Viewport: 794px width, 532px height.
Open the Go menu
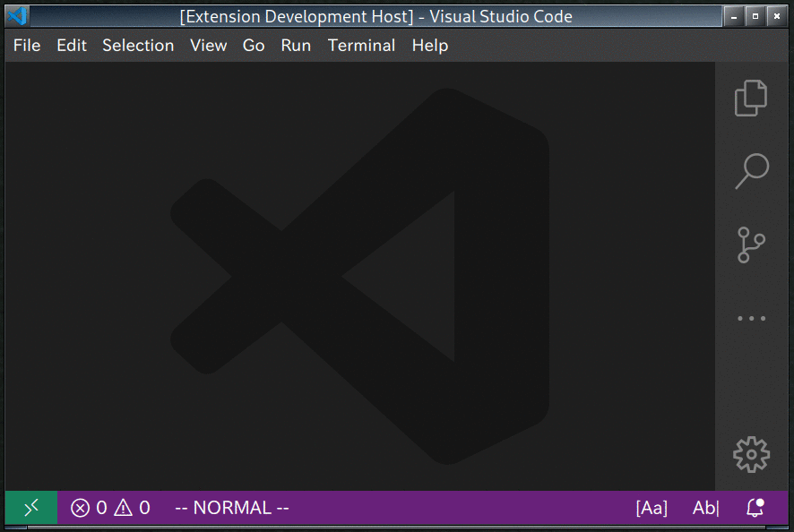[254, 46]
